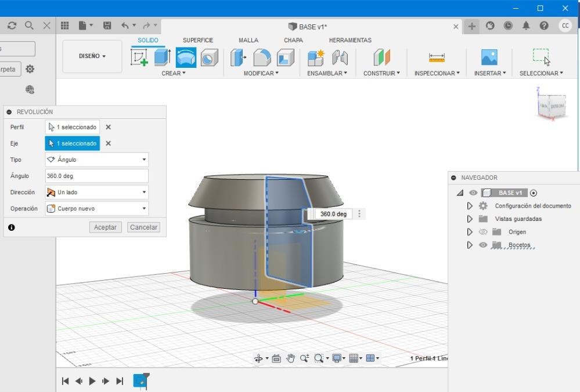Click the play button in timeline
This screenshot has height=392, width=580.
pos(92,381)
